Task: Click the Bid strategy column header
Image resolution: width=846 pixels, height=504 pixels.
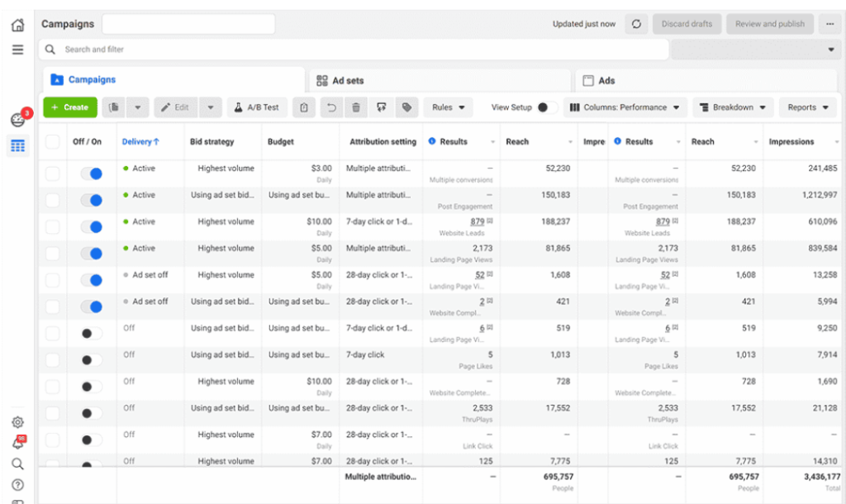Action: (x=212, y=141)
